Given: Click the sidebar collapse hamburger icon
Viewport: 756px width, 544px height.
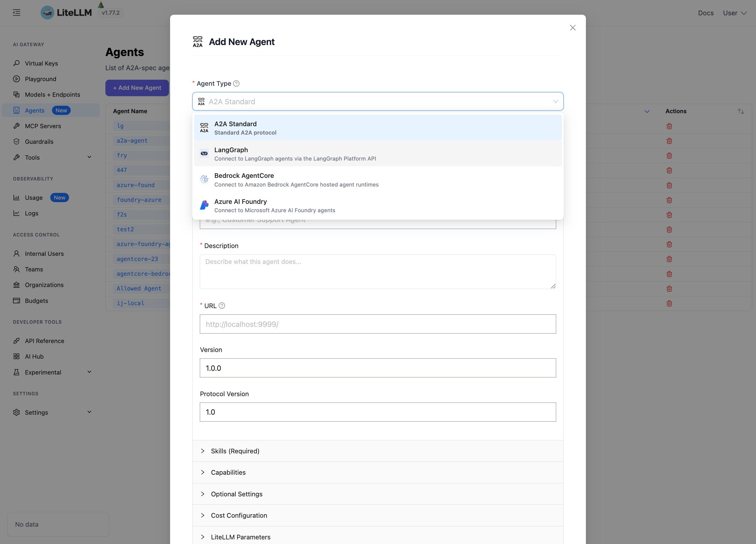Looking at the screenshot, I should [17, 13].
